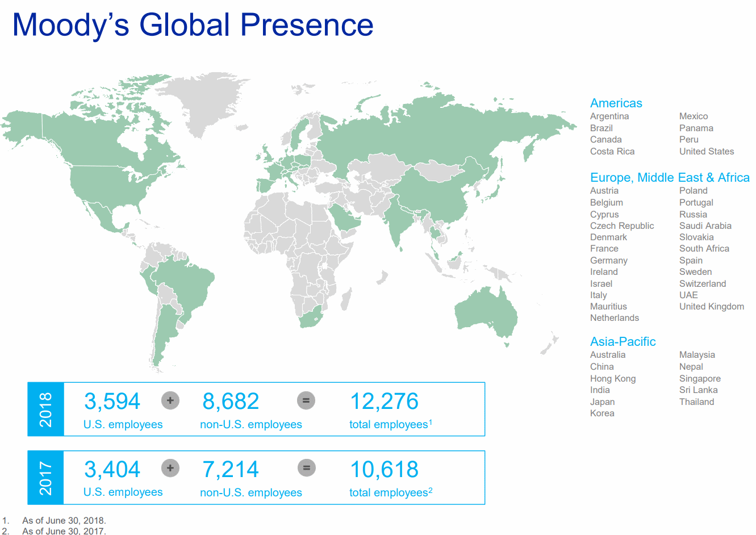Click Panama in the Americas list
Image resolution: width=756 pixels, height=535 pixels.
tap(696, 128)
